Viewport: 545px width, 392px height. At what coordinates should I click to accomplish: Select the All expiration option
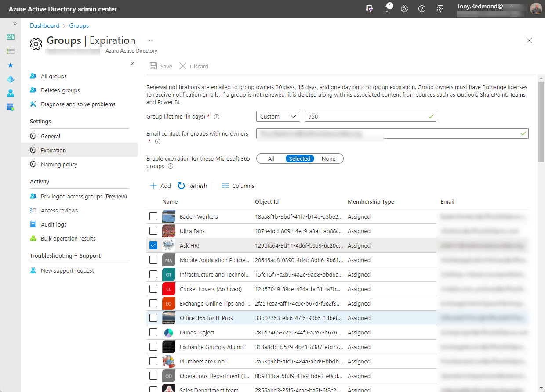[x=271, y=159]
